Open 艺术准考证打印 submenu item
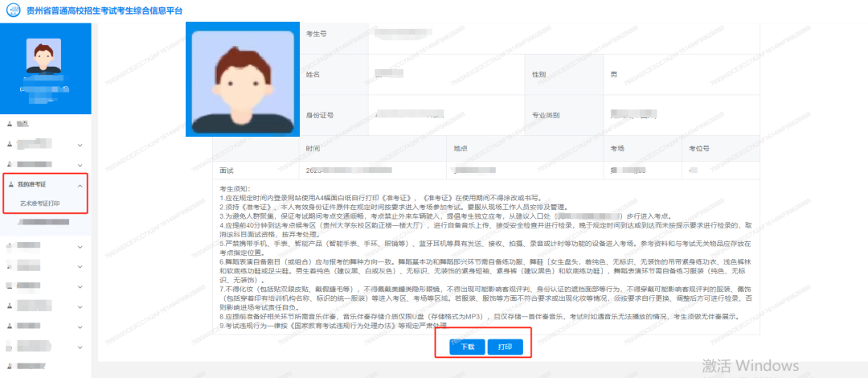Image resolution: width=868 pixels, height=378 pixels. point(39,203)
